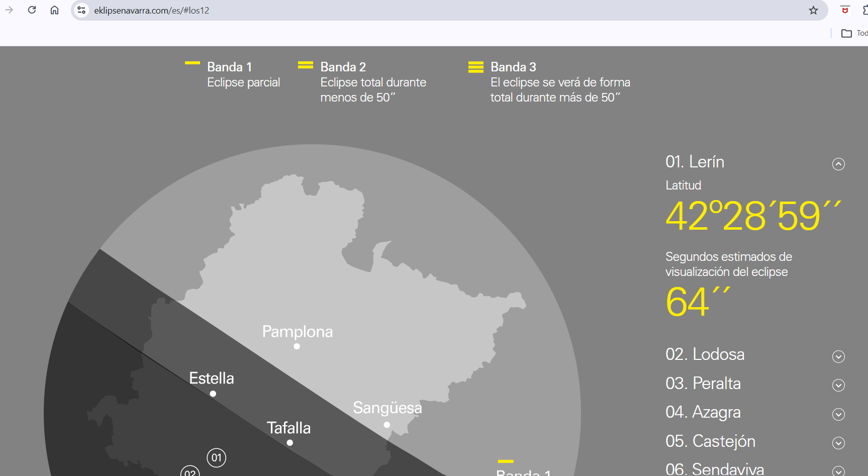This screenshot has height=476, width=868.
Task: Go to the browser home page
Action: coord(54,10)
